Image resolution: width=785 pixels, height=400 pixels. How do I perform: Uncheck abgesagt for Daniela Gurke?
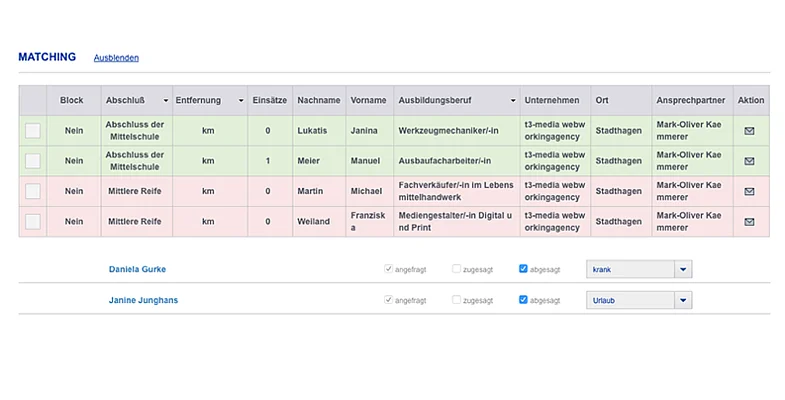click(x=524, y=269)
